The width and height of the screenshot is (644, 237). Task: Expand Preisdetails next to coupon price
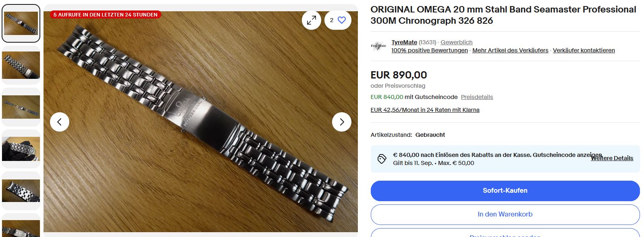click(x=477, y=97)
